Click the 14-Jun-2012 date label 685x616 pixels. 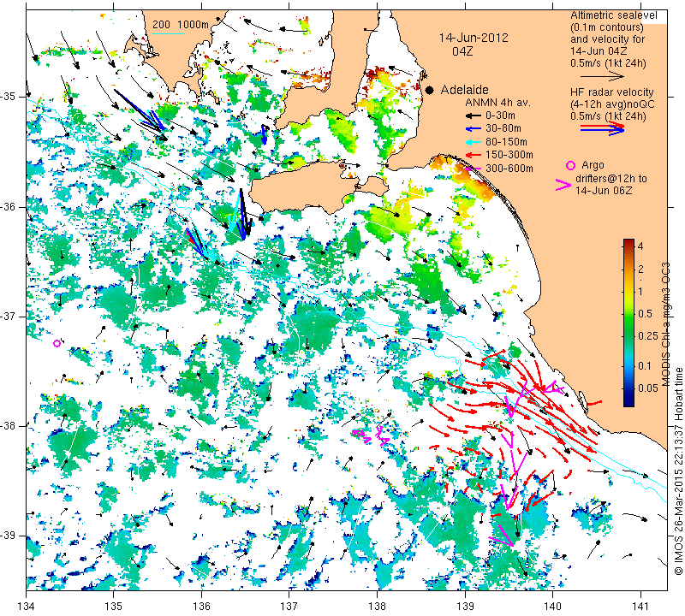pyautogui.click(x=474, y=38)
